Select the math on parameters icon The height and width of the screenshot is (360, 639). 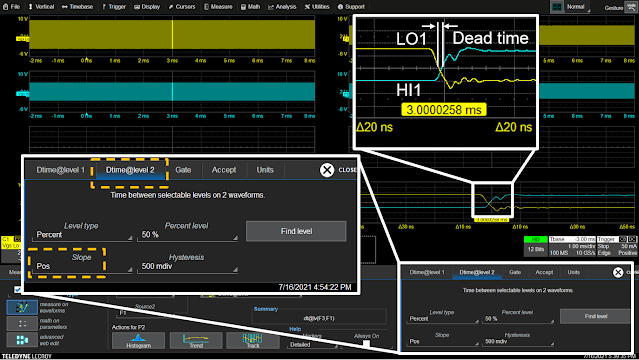22,324
